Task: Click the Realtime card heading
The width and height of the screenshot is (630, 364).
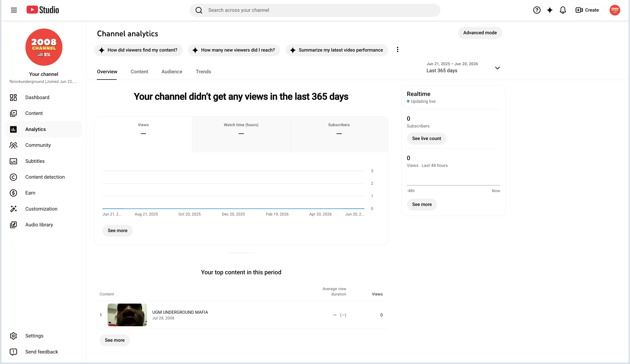Action: 419,94
